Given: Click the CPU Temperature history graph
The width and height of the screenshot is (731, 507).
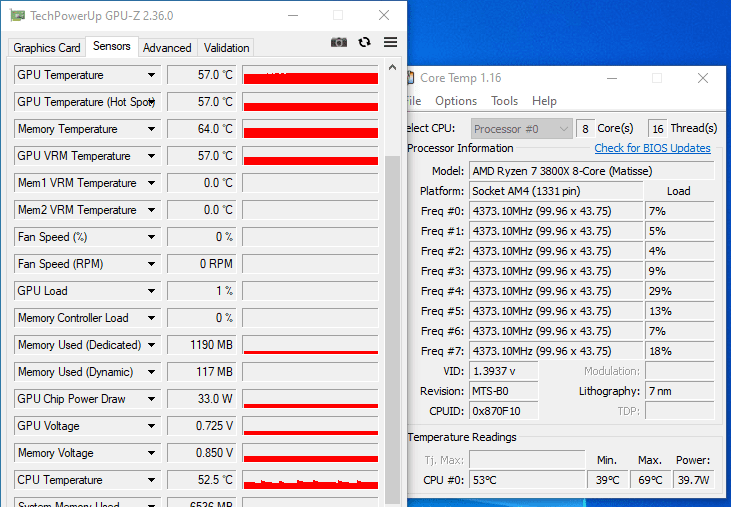Looking at the screenshot, I should point(310,480).
